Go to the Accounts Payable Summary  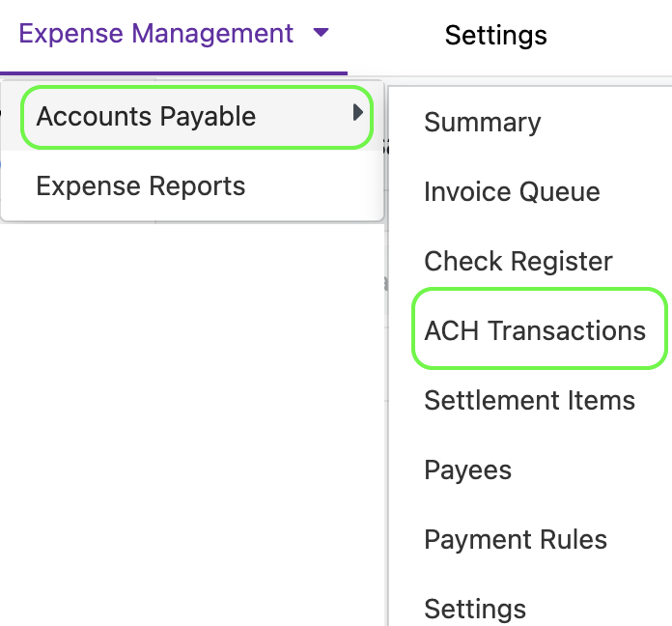(x=482, y=123)
